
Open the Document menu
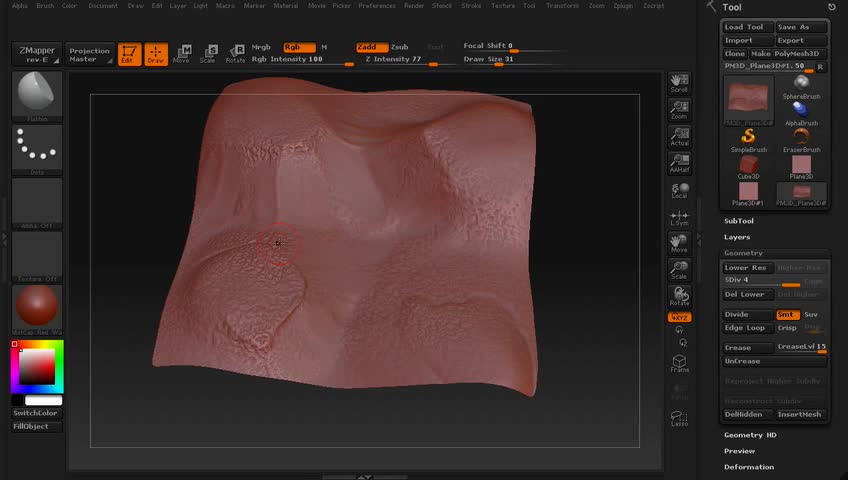pos(103,5)
